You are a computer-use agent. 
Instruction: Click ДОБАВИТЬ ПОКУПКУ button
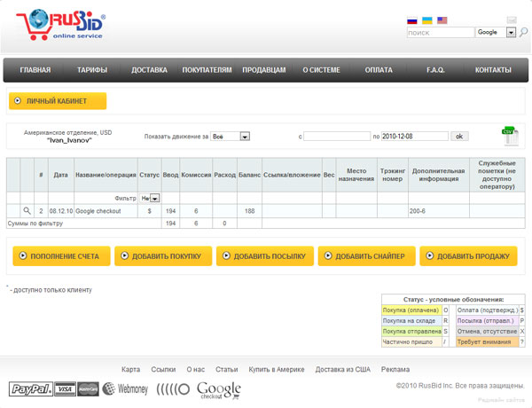tap(163, 256)
